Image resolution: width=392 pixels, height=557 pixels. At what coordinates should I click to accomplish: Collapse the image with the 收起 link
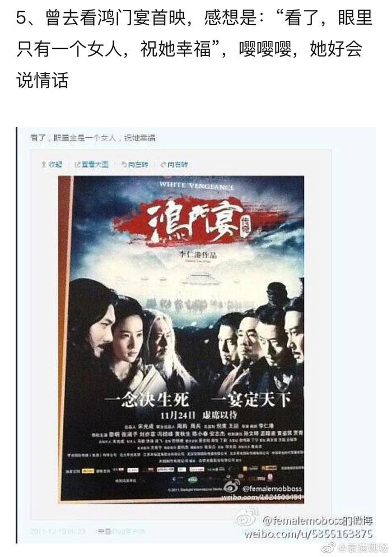(x=55, y=165)
